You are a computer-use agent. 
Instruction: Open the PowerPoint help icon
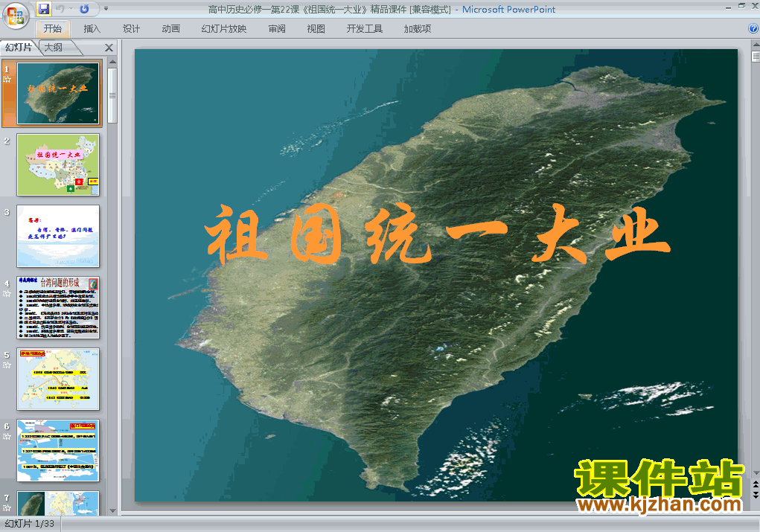point(754,28)
